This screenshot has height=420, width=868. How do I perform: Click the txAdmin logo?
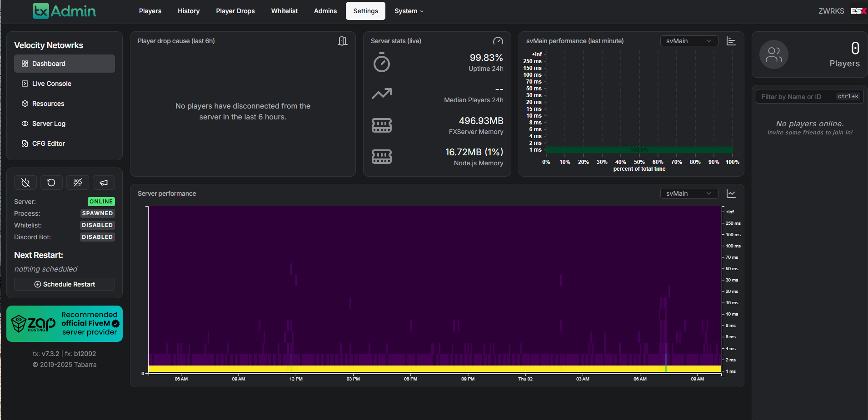click(x=64, y=11)
